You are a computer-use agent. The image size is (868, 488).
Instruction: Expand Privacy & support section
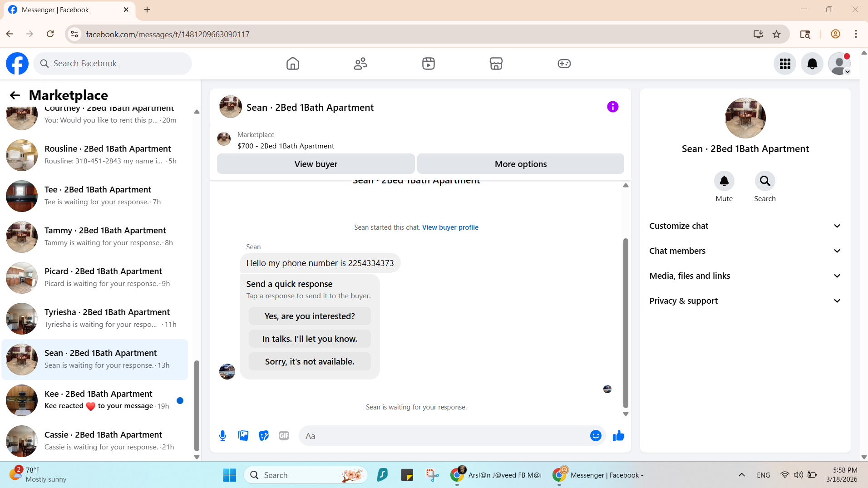[x=745, y=301]
